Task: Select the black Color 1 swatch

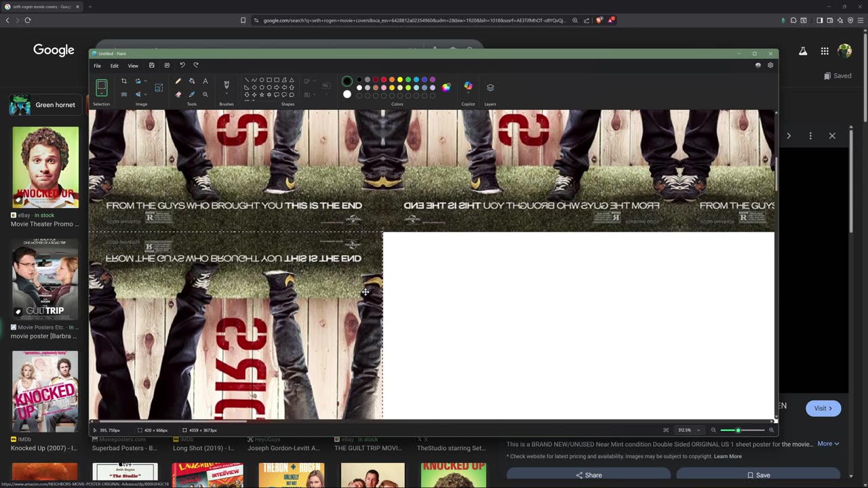Action: [x=347, y=81]
